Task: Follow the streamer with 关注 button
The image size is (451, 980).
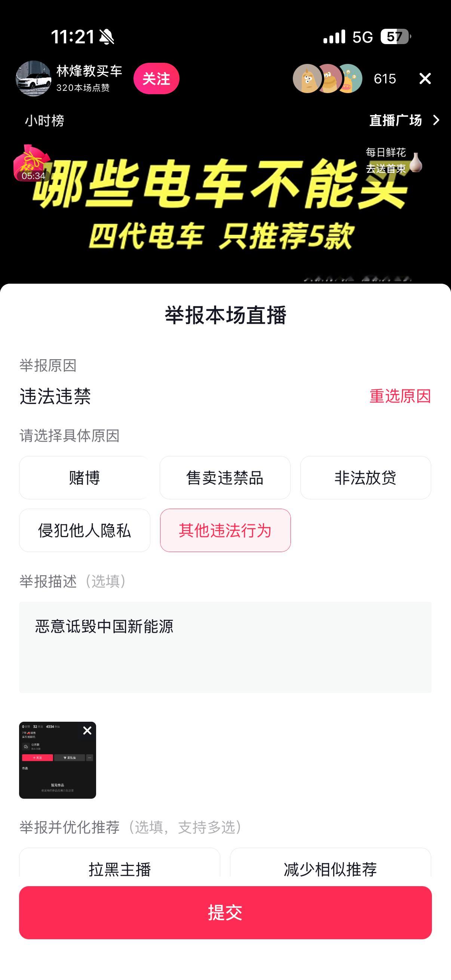Action: pyautogui.click(x=156, y=79)
